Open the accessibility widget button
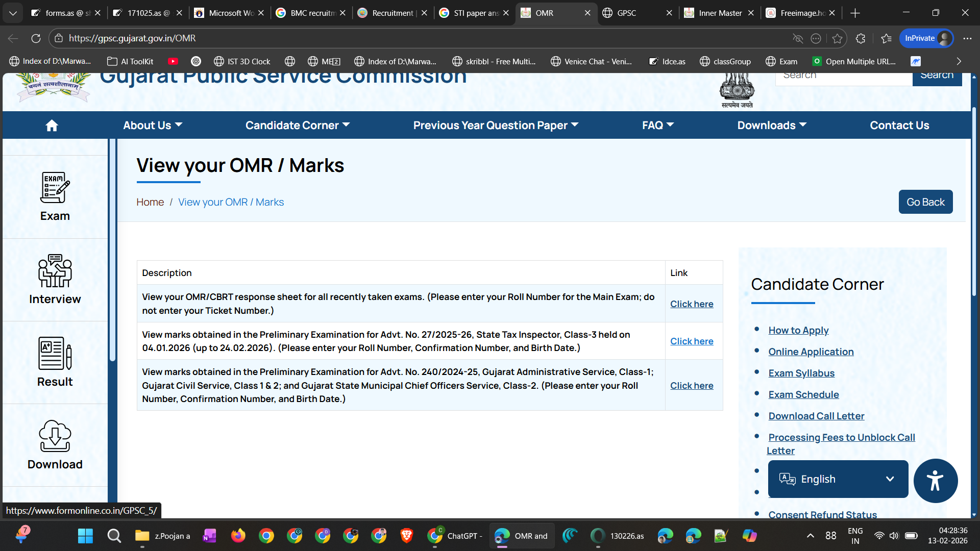The width and height of the screenshot is (980, 551). point(935,481)
